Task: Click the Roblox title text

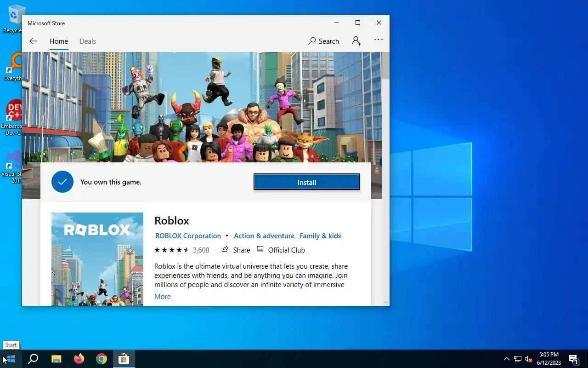Action: click(172, 220)
